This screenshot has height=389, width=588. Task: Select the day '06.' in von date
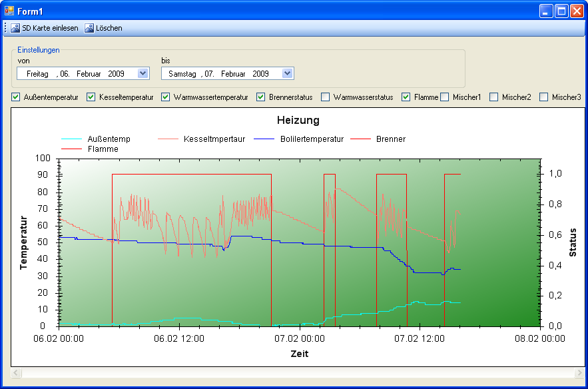(65, 74)
